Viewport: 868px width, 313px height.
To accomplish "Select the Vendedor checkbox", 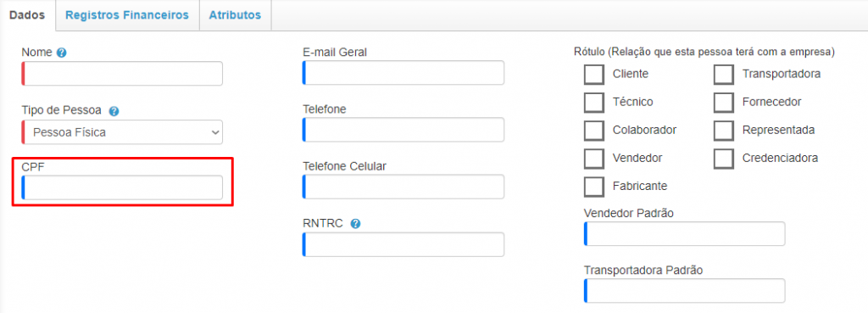I will (x=594, y=159).
